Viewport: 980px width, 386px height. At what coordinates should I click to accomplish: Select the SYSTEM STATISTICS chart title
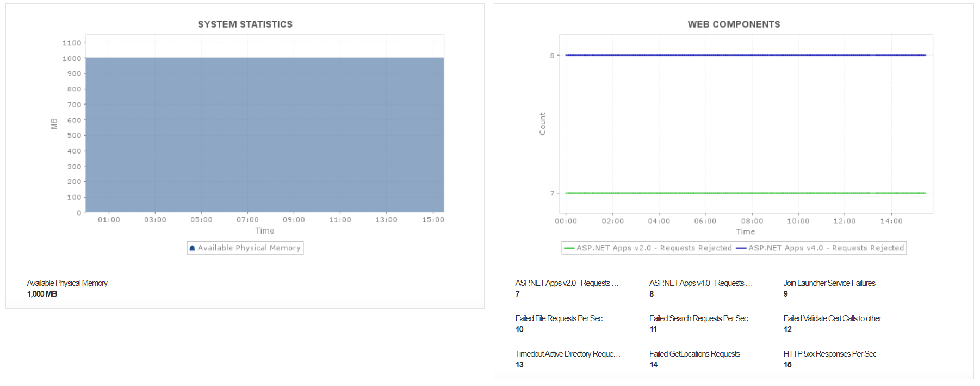245,24
